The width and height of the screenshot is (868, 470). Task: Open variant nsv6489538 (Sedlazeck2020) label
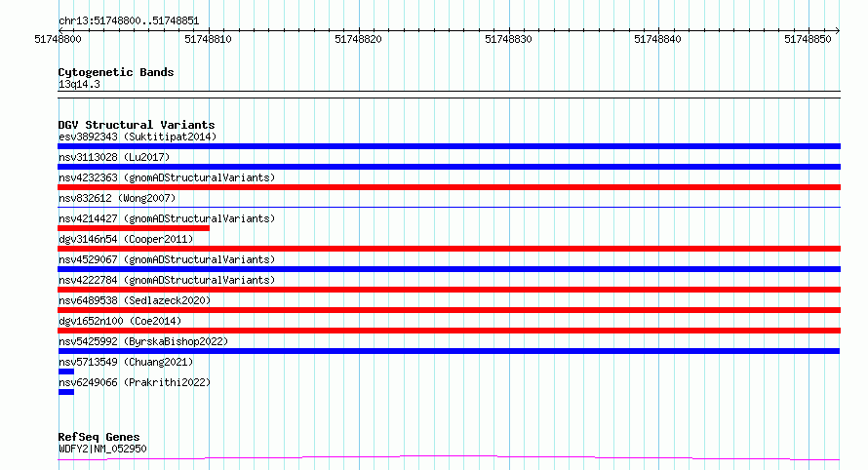[135, 300]
